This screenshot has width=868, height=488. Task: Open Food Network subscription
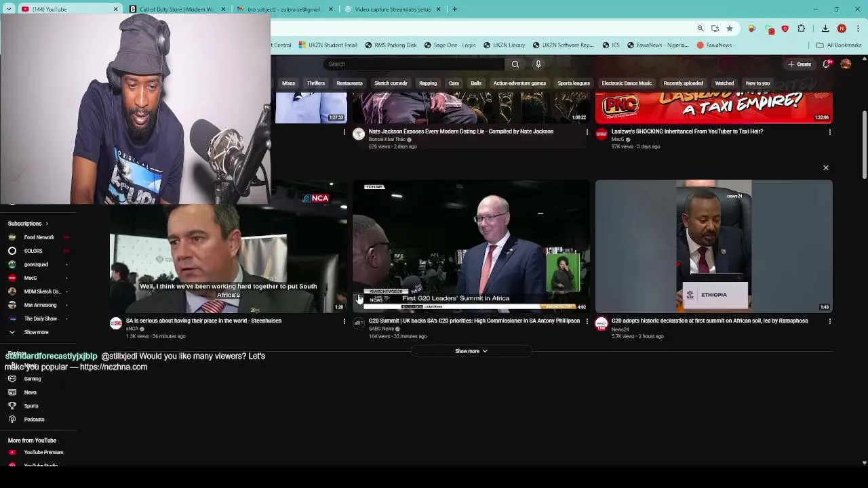point(38,237)
